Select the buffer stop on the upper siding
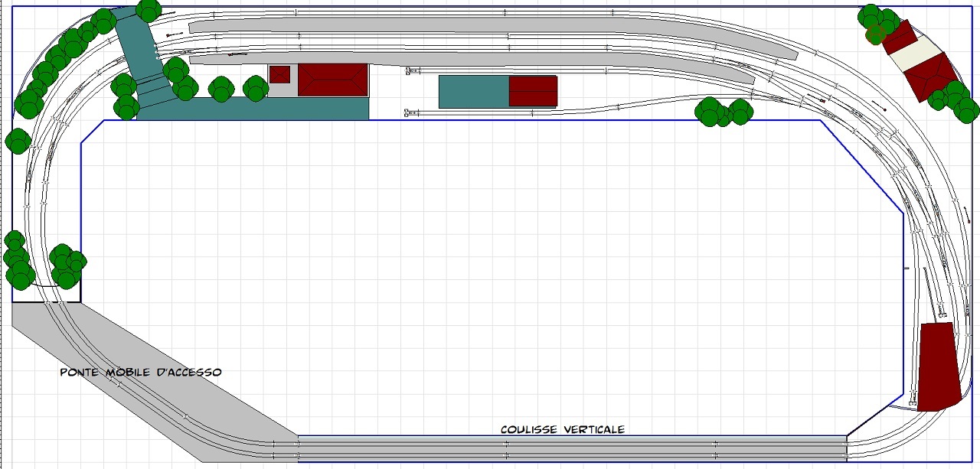This screenshot has width=980, height=469. pos(412,71)
